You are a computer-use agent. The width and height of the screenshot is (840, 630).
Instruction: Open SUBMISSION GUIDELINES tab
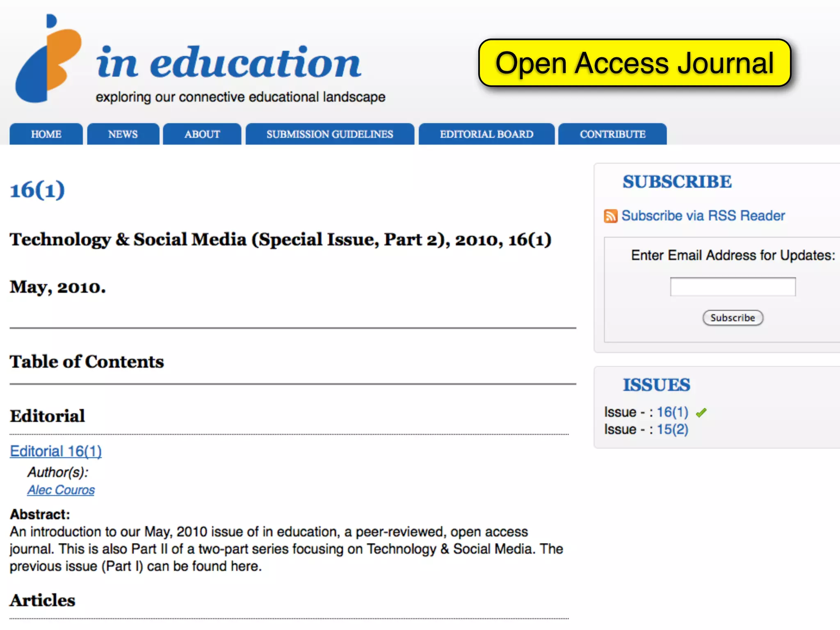point(330,134)
